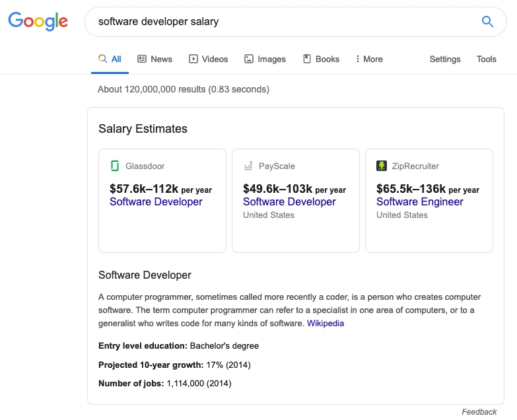517x420 pixels.
Task: Switch to the All results tab
Action: point(110,59)
